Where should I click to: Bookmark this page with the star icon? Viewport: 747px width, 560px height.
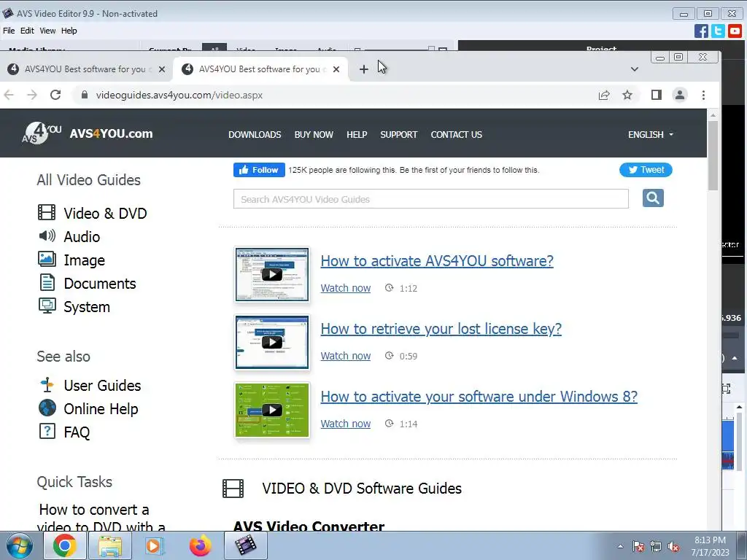pos(627,95)
